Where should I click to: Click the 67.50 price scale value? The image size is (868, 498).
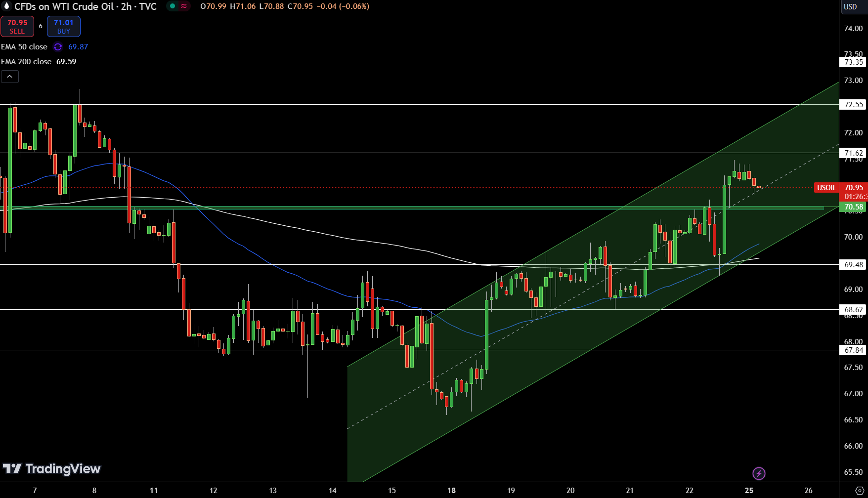(853, 368)
